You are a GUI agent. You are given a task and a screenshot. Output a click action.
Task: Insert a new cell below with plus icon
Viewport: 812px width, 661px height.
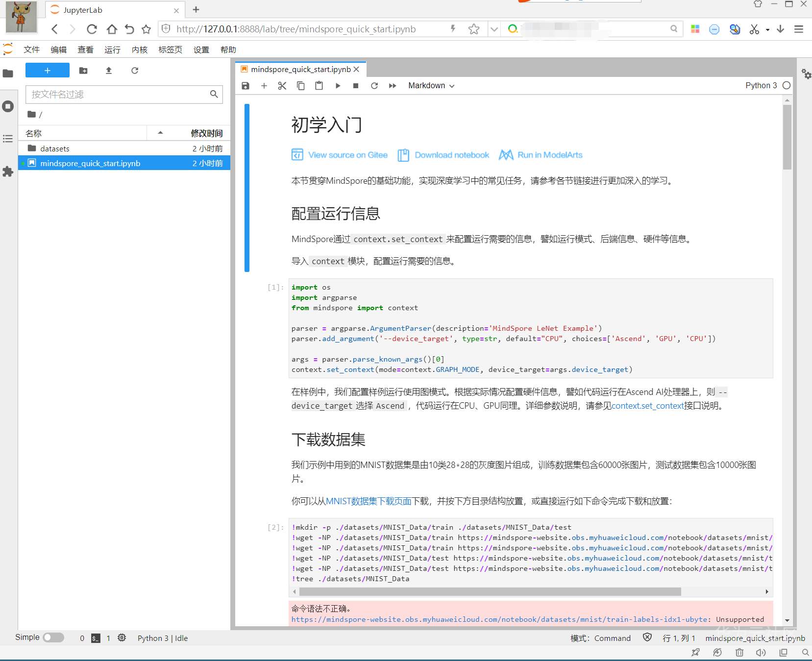tap(264, 86)
